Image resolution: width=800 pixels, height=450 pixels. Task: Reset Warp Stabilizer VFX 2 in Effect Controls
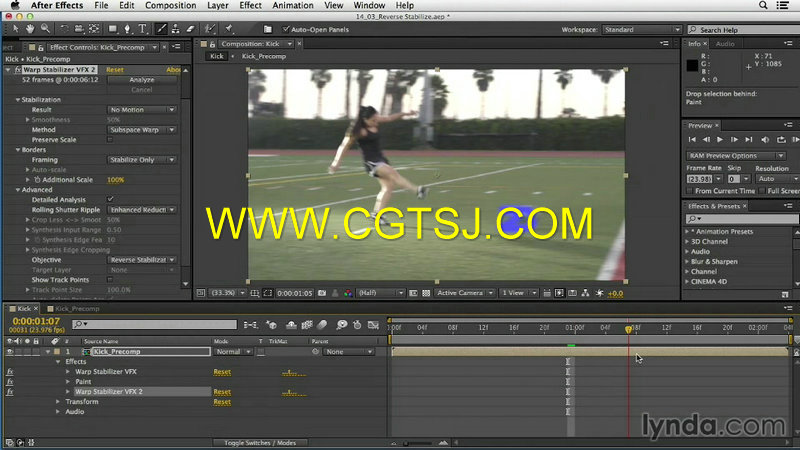click(x=115, y=69)
